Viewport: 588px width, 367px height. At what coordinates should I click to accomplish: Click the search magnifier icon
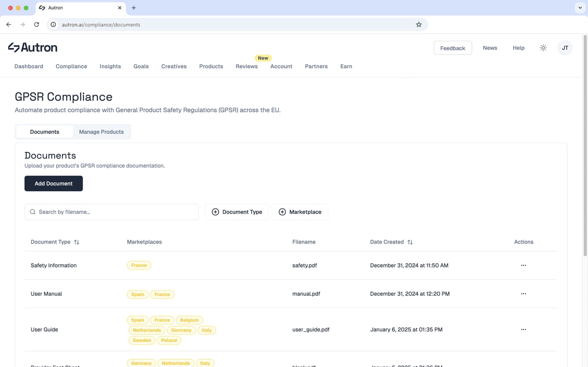click(x=33, y=212)
